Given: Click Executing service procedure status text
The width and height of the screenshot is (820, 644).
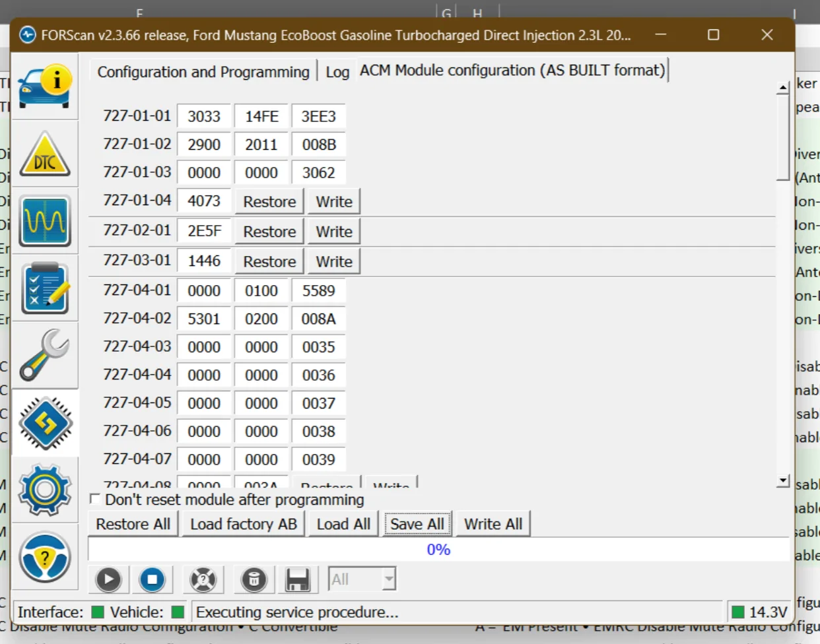Looking at the screenshot, I should [x=297, y=612].
